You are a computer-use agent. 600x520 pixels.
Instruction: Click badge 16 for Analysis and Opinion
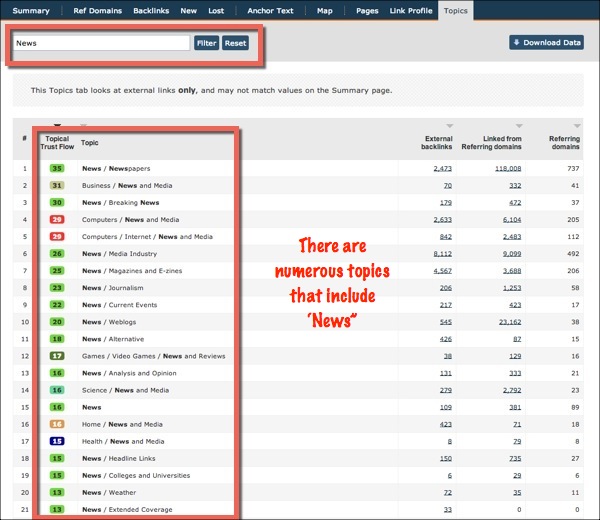click(x=57, y=373)
